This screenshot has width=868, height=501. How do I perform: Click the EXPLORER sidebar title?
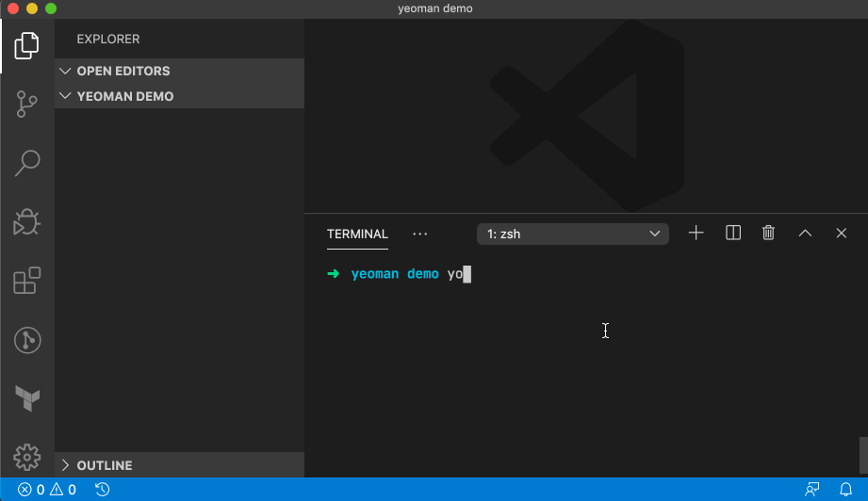pyautogui.click(x=108, y=40)
